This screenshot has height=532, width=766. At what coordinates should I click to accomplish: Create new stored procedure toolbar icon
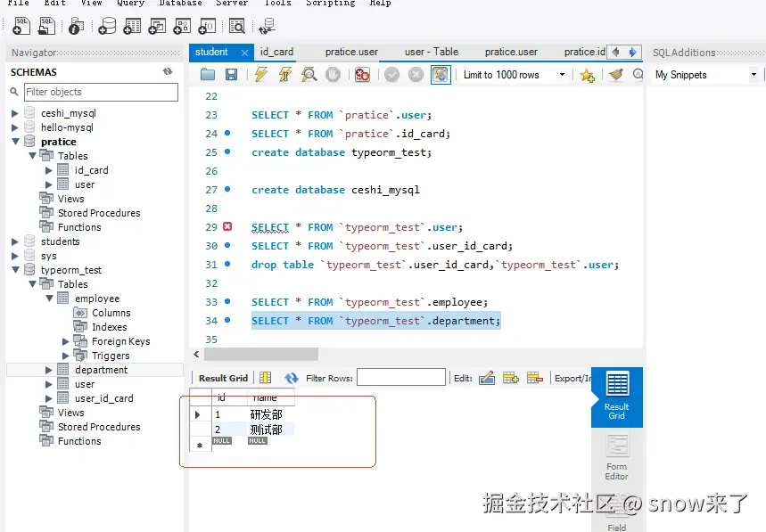[x=182, y=27]
